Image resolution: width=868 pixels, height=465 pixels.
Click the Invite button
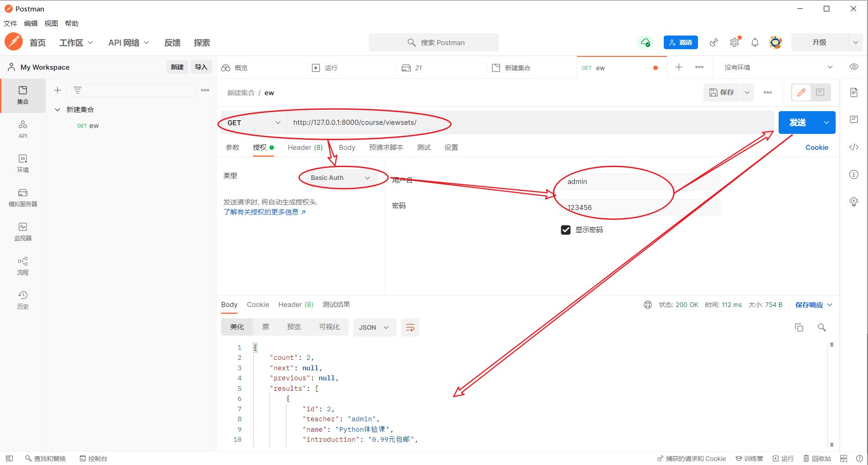pos(681,42)
